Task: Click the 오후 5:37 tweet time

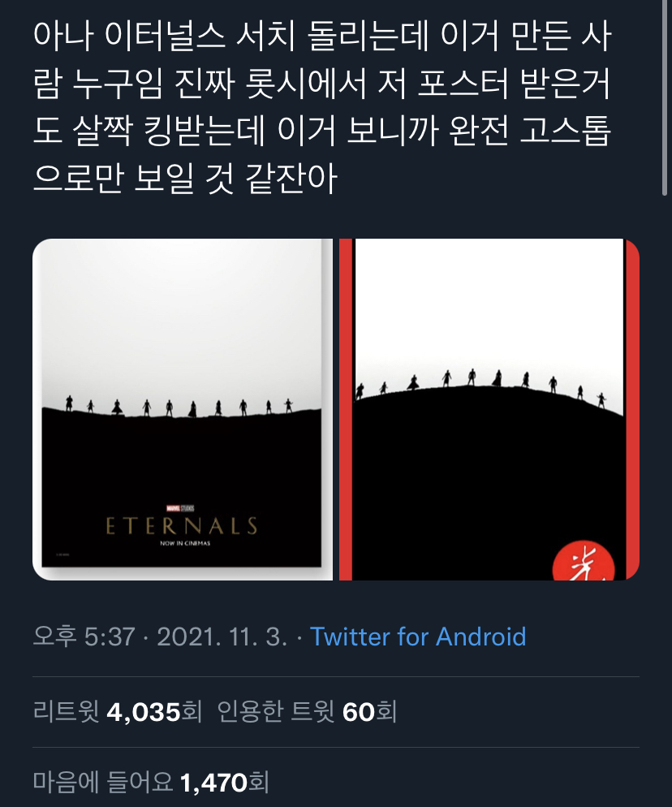Action: tap(84, 637)
